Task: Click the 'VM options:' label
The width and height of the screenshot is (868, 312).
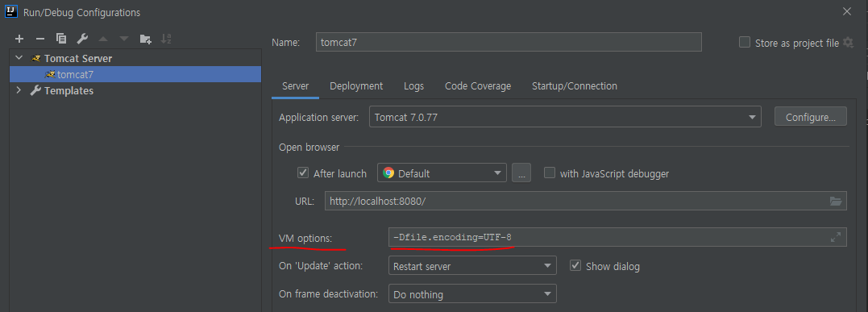Action: coord(305,239)
